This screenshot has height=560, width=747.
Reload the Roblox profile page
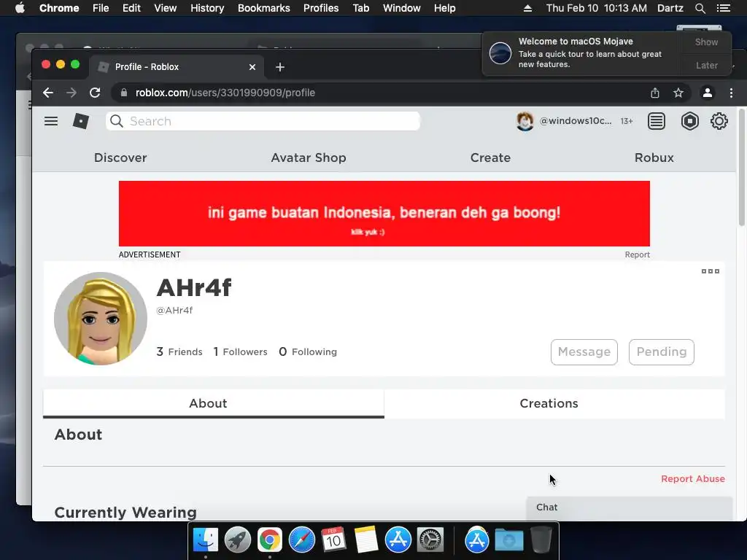[x=95, y=93]
